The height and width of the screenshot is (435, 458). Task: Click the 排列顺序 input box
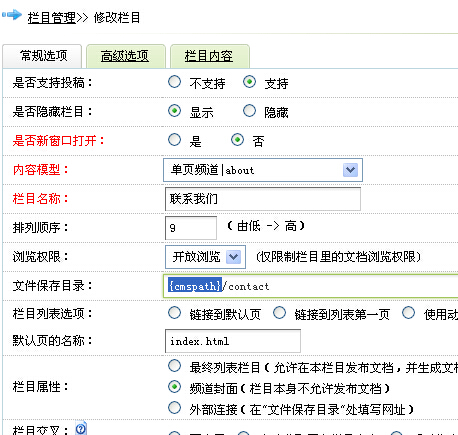point(191,228)
